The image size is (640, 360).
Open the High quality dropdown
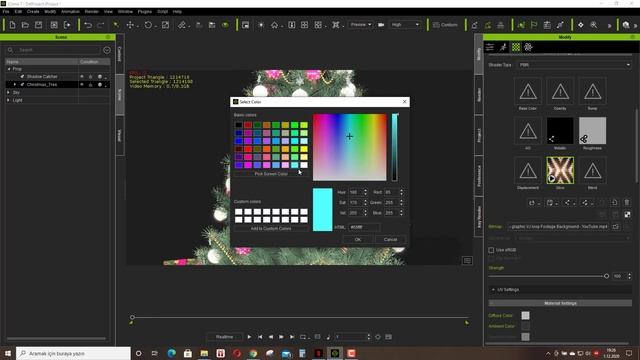tap(404, 24)
